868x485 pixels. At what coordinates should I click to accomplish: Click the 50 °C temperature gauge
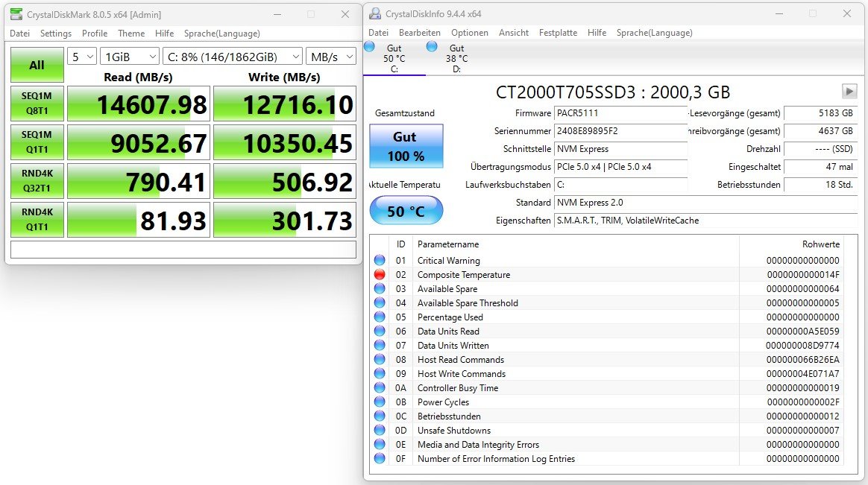406,210
